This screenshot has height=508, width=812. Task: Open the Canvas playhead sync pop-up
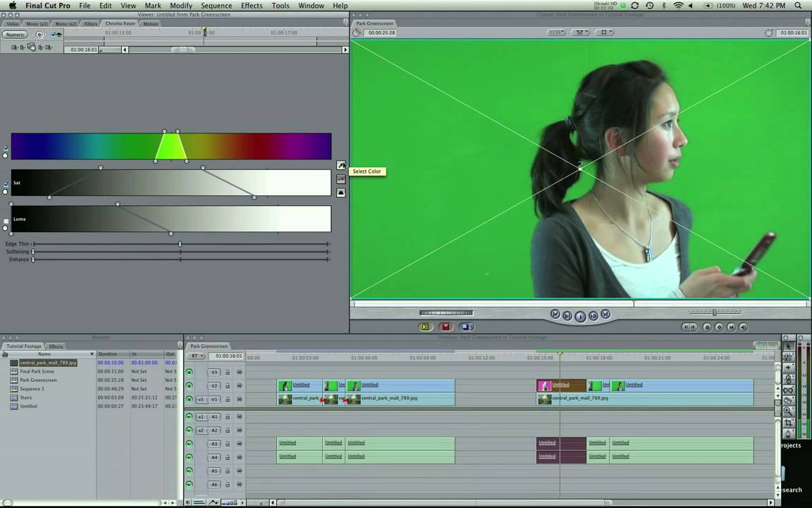pos(579,32)
